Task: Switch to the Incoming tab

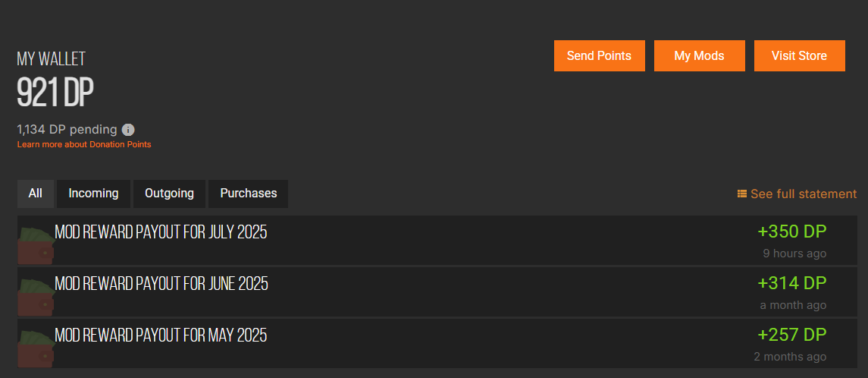Action: [93, 194]
